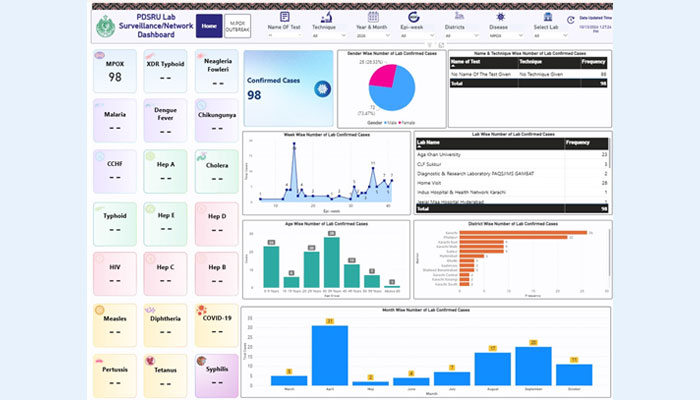
Task: Click the April bar in Month Wise chart
Action: point(329,355)
